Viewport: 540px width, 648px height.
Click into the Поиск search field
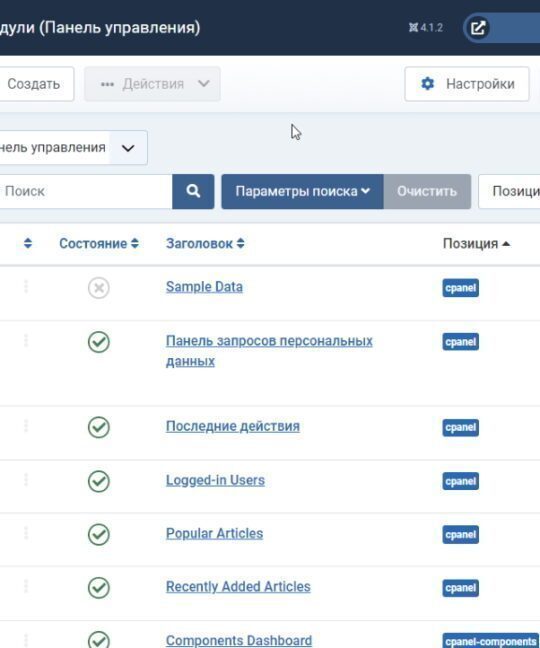tap(85, 191)
